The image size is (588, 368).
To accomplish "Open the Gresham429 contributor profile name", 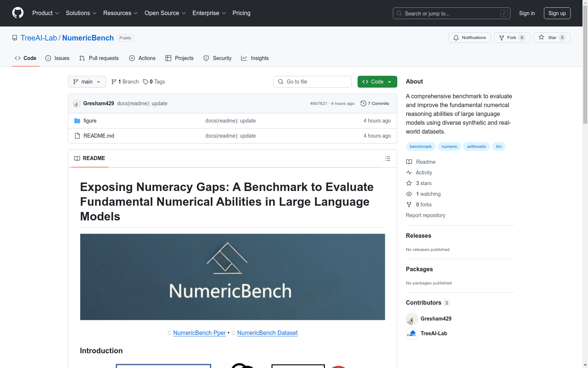I will (436, 319).
